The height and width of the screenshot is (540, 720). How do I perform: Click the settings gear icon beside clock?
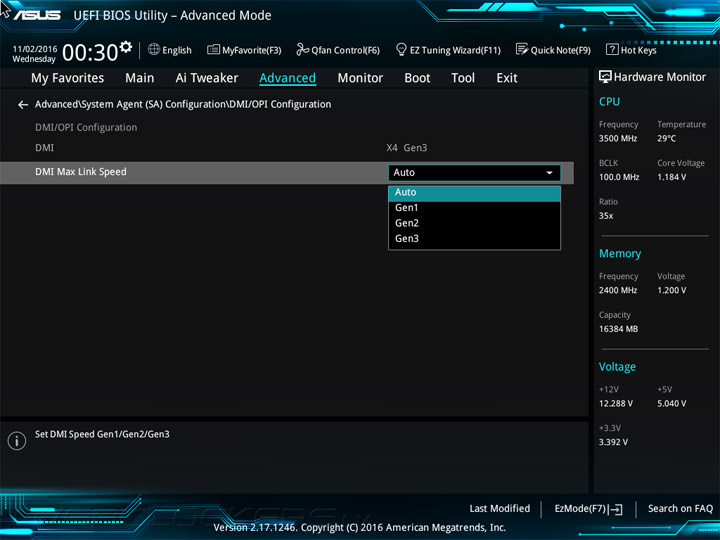point(125,47)
